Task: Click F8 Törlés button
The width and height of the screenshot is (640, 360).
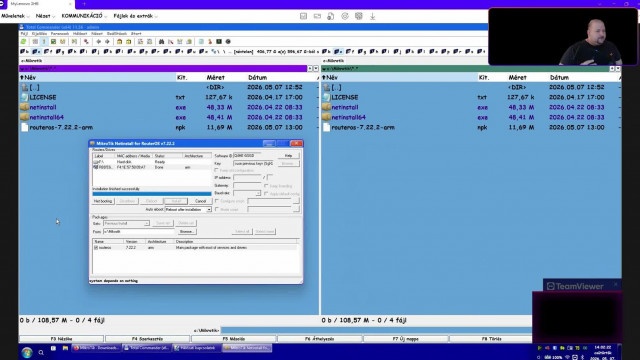Action: point(491,339)
